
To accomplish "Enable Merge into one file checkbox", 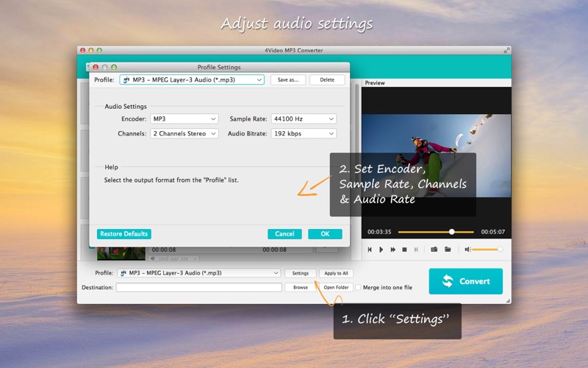I will click(x=358, y=287).
